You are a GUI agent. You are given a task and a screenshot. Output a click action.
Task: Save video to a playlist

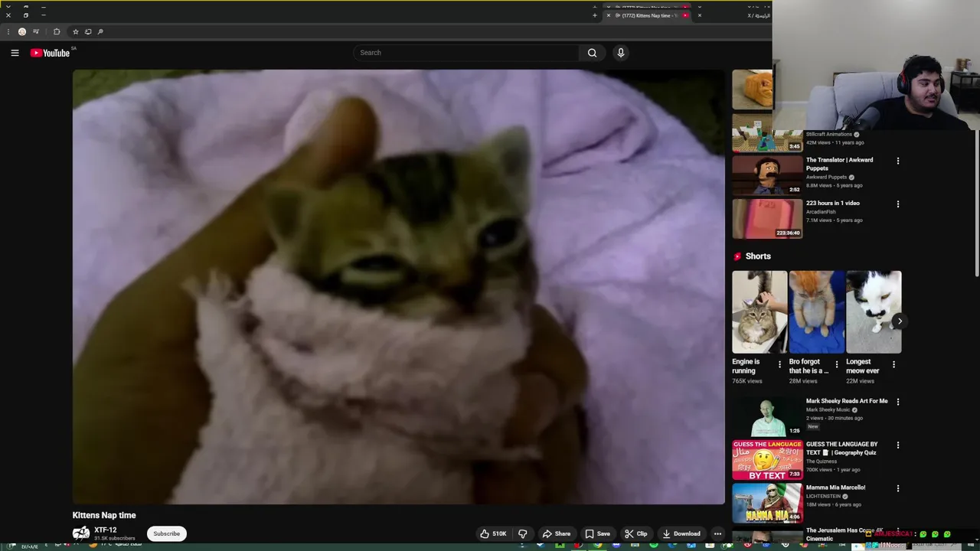click(598, 533)
